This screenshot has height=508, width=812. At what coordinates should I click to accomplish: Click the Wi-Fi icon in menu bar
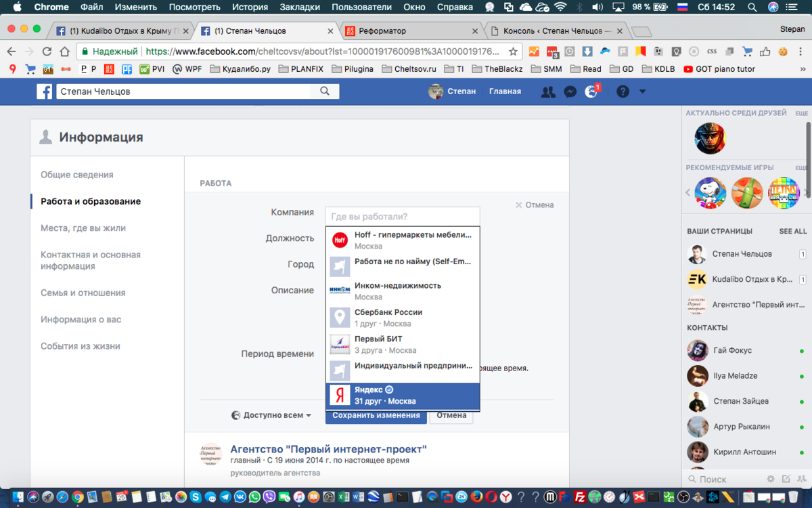pos(560,7)
